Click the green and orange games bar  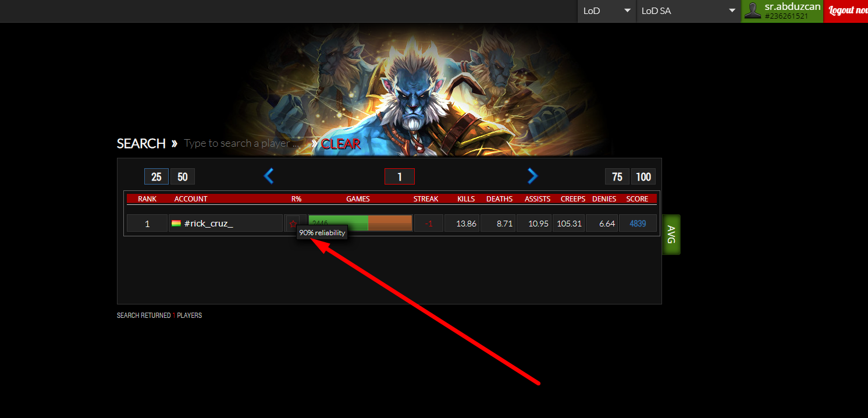[x=360, y=223]
